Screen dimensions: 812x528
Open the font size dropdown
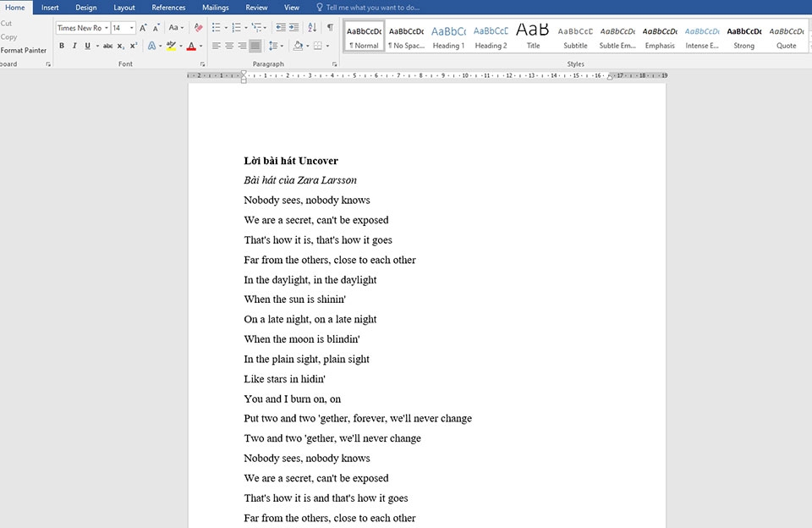click(132, 28)
